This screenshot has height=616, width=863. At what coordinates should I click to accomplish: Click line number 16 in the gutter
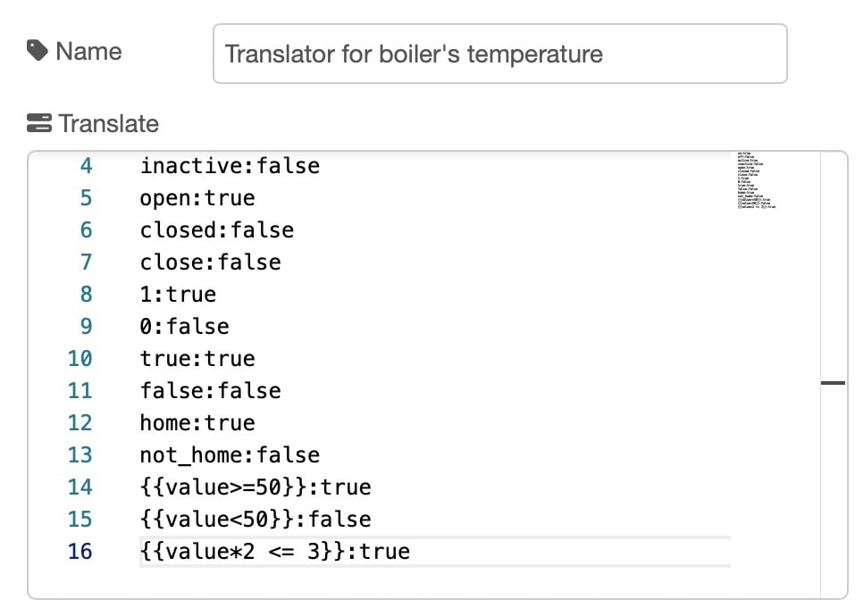(80, 551)
